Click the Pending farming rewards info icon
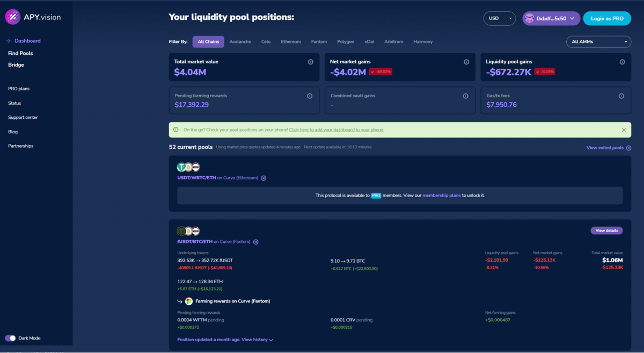Screen dimensions: 644x353 coord(310,96)
